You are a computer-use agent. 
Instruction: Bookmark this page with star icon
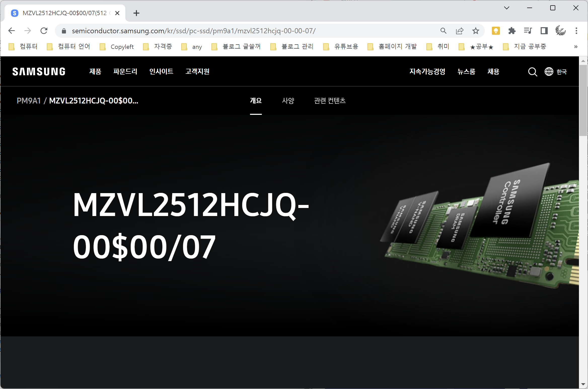[475, 31]
